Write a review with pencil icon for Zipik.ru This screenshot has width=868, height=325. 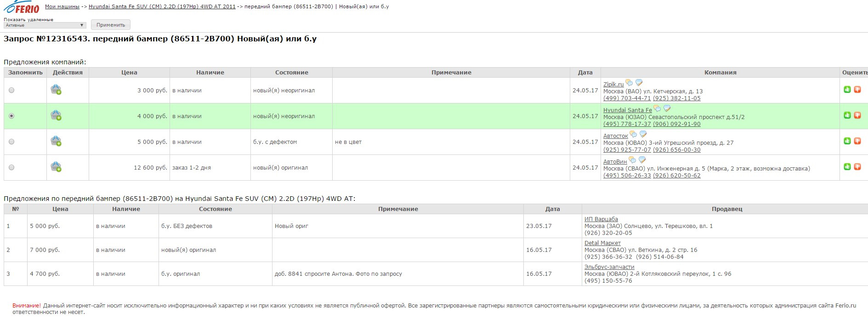click(639, 83)
